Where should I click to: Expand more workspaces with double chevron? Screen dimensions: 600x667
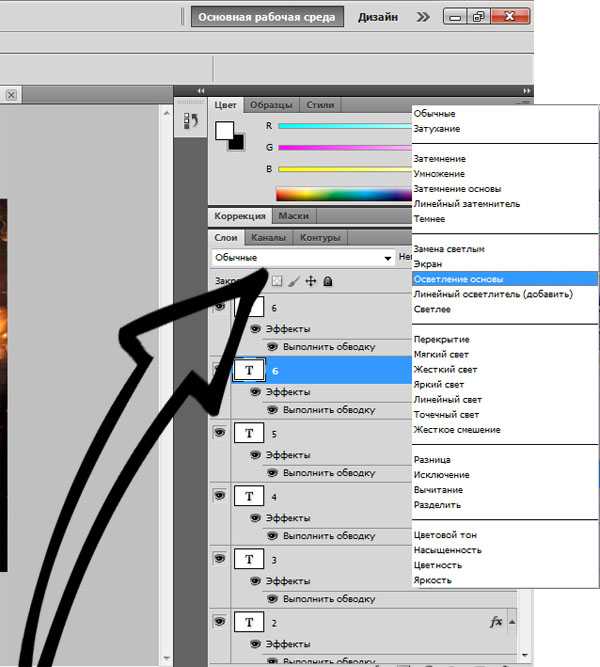(x=423, y=17)
